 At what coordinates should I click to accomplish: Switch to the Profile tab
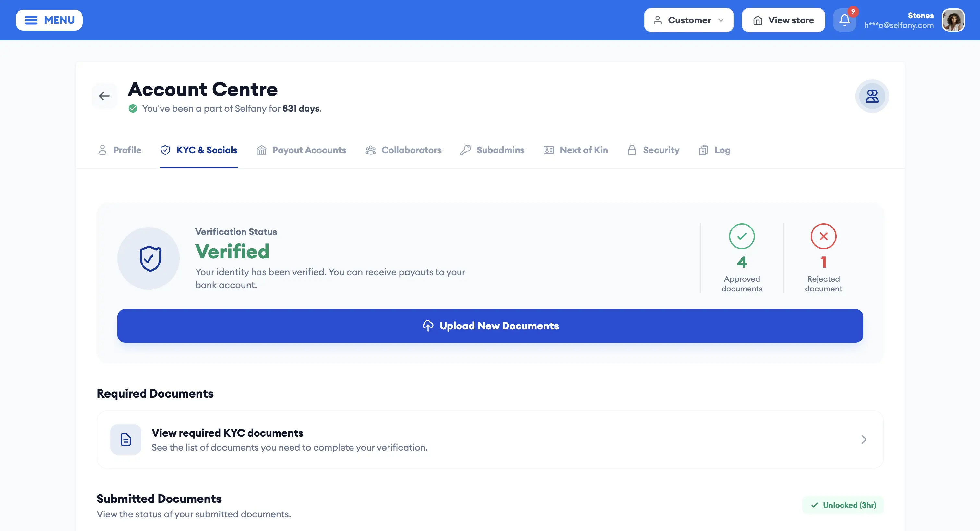click(119, 150)
